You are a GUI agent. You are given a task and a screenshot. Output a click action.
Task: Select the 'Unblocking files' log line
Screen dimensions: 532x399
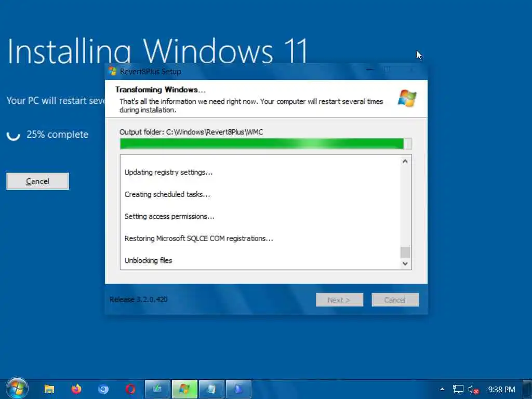click(148, 261)
